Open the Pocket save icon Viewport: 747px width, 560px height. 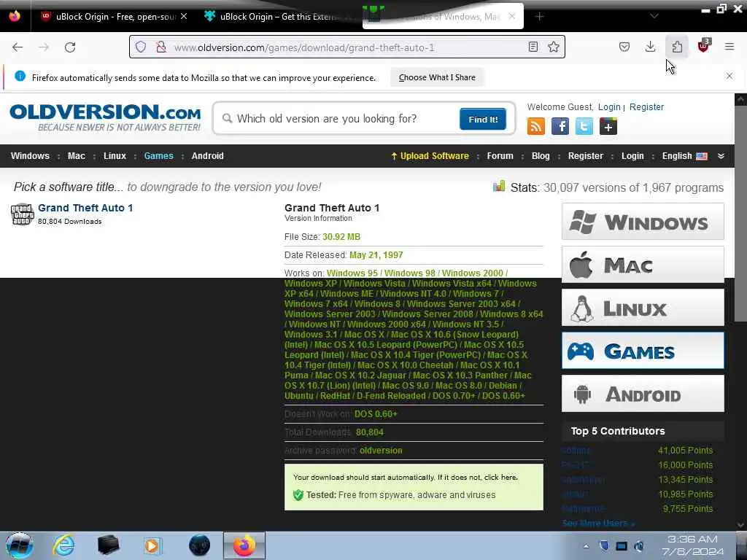click(624, 47)
